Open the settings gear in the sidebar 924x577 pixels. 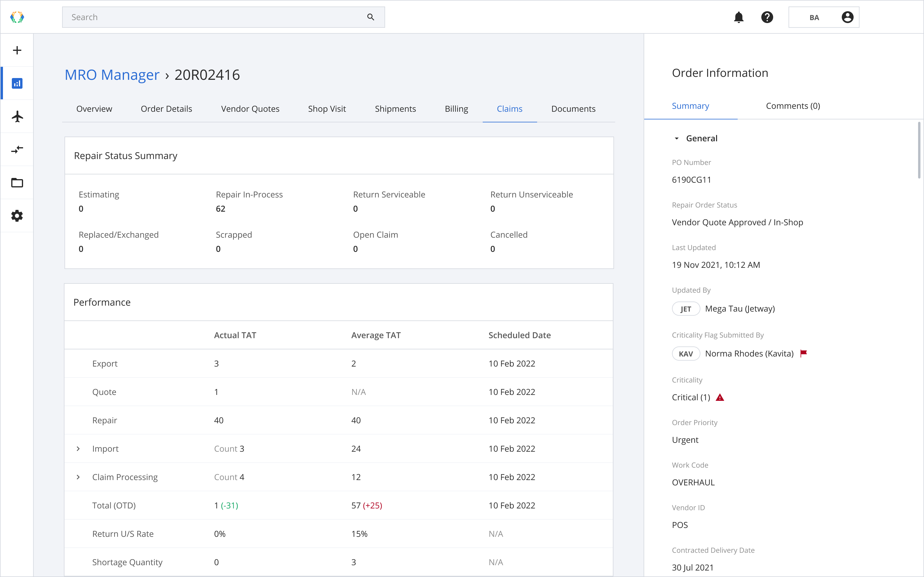(17, 215)
